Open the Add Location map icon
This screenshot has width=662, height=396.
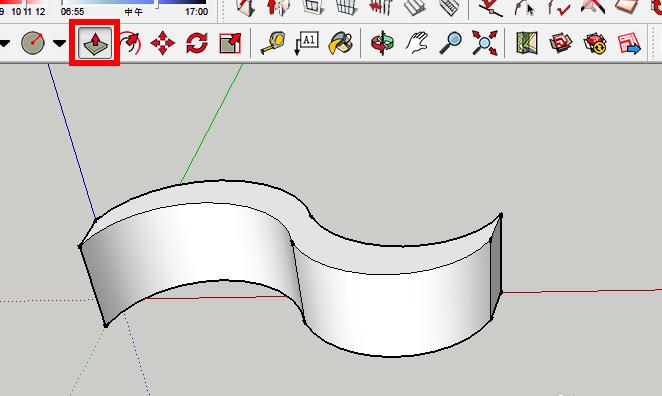[x=526, y=43]
